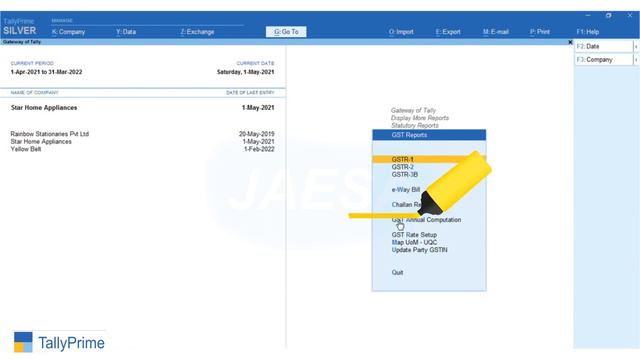Open the Y: Data menu

coord(126,32)
